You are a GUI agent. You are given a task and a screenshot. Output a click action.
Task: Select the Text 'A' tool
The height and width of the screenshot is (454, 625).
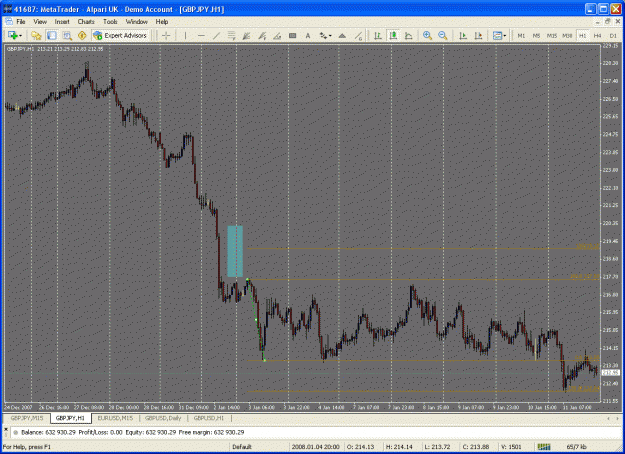click(x=308, y=35)
